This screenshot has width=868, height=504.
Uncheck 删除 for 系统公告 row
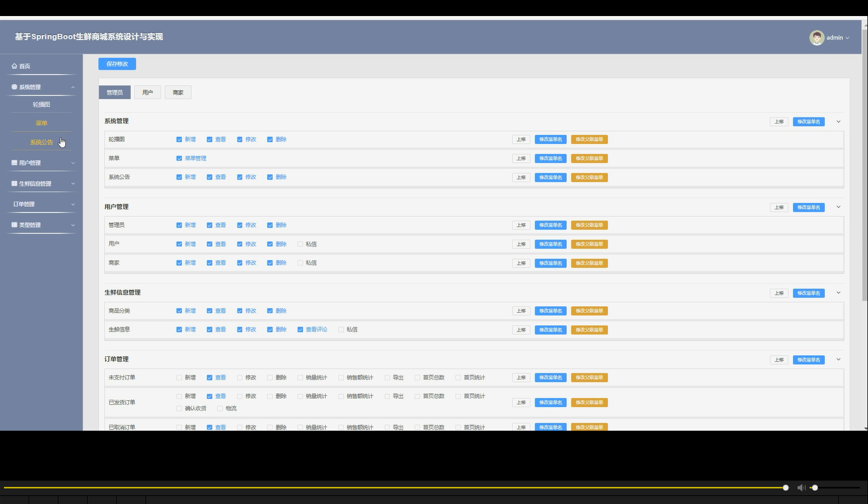pos(270,178)
